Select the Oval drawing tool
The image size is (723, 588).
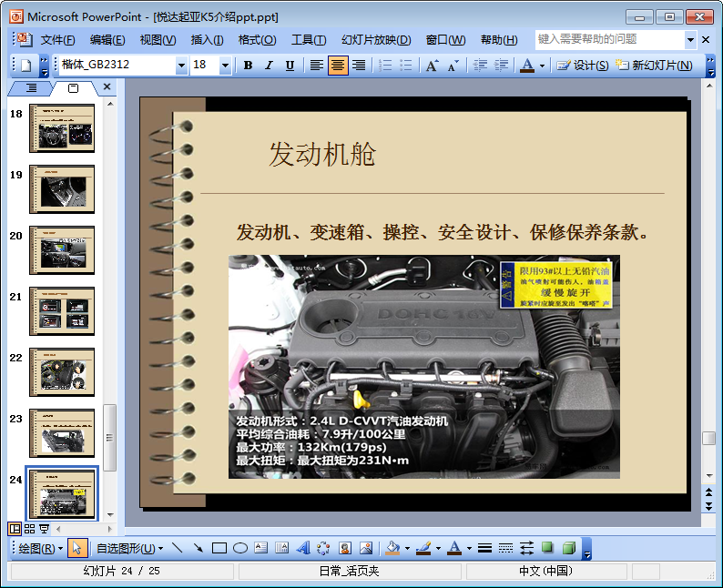click(240, 548)
